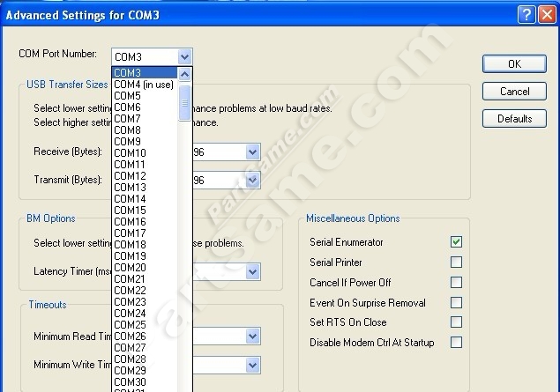The height and width of the screenshot is (392, 560).
Task: Click the OK button
Action: (514, 63)
